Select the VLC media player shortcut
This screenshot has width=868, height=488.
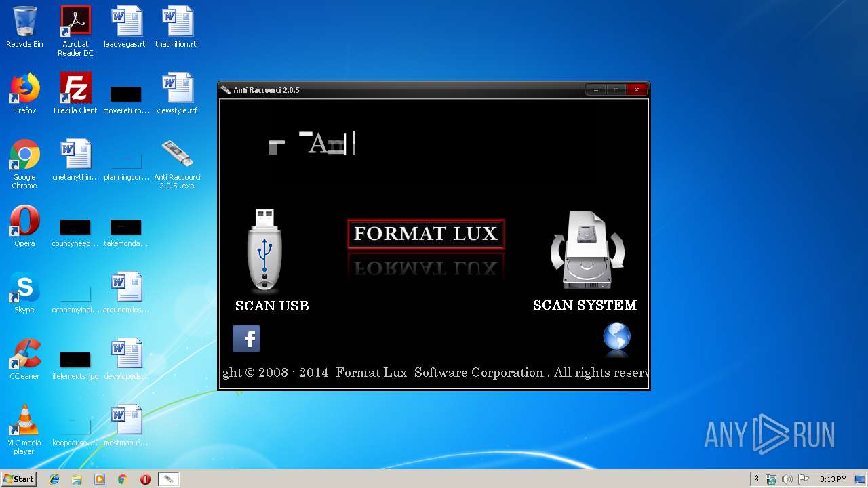click(x=24, y=430)
